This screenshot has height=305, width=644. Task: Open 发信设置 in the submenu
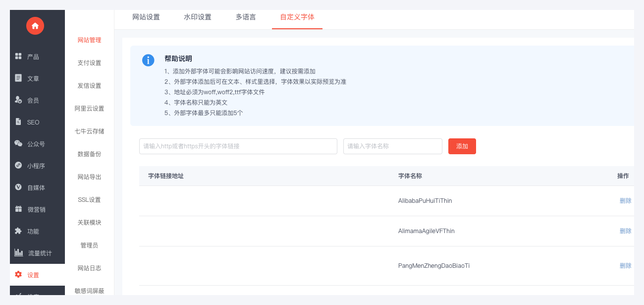coord(90,86)
